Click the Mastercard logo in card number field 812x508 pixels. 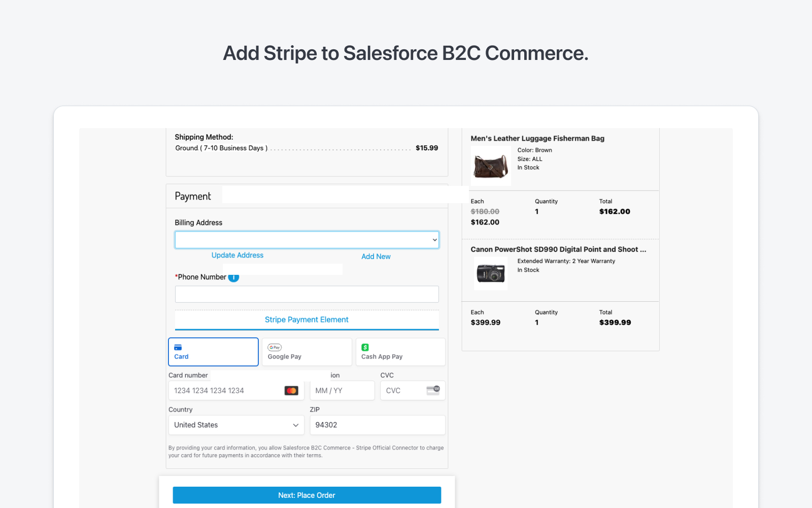292,390
